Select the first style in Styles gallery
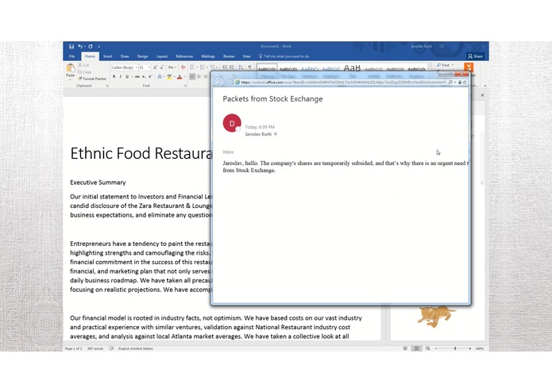The width and height of the screenshot is (552, 392). point(267,68)
